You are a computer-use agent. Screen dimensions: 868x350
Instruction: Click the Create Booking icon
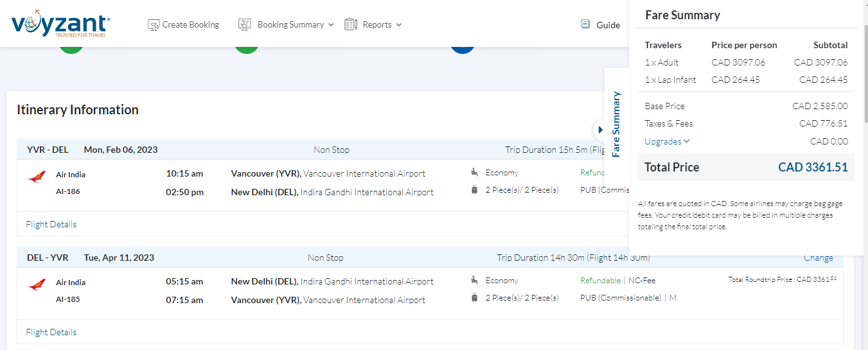154,24
